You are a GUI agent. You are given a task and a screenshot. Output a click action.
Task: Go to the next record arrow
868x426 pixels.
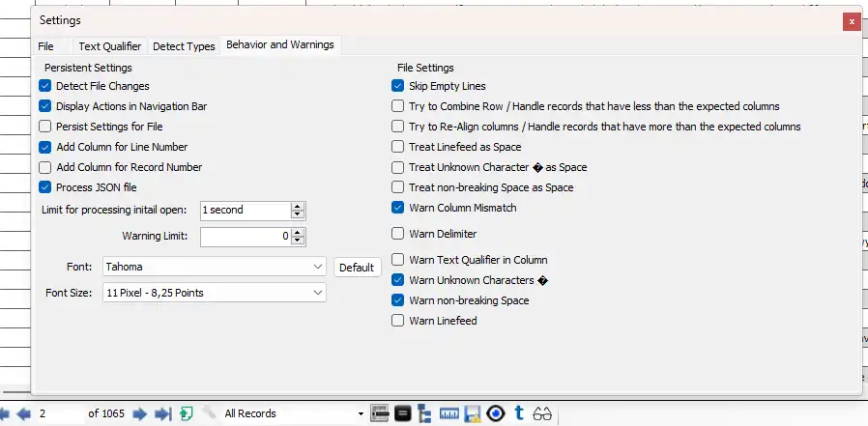click(x=139, y=413)
